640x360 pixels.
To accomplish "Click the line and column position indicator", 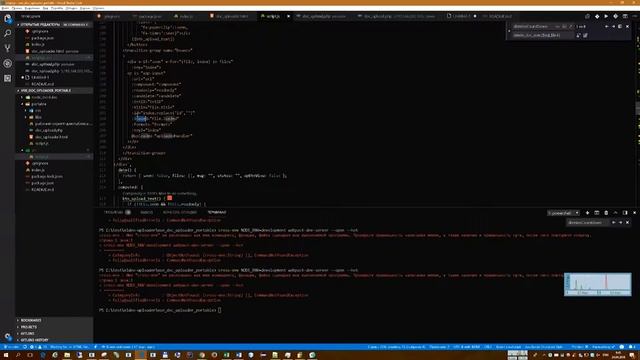I will click(x=397, y=347).
